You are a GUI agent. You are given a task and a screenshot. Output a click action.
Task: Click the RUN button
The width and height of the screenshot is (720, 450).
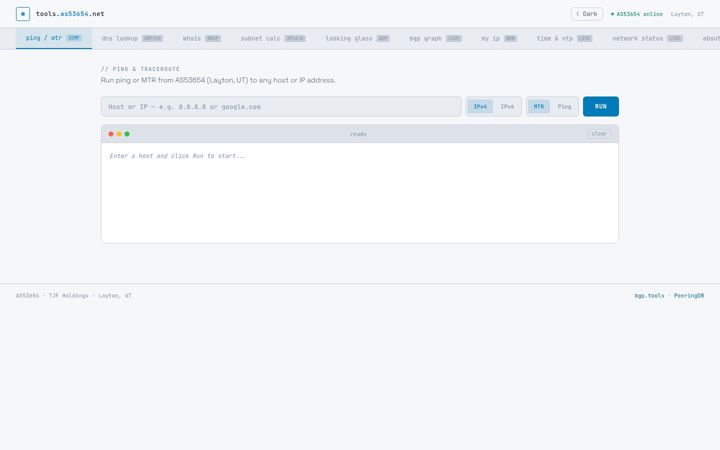pos(601,107)
